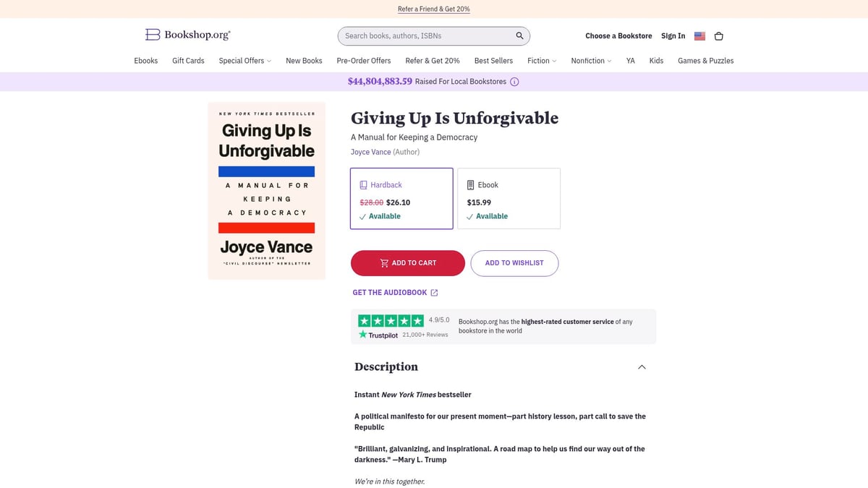The width and height of the screenshot is (868, 488).
Task: Open the Special Offers dropdown
Action: 244,61
